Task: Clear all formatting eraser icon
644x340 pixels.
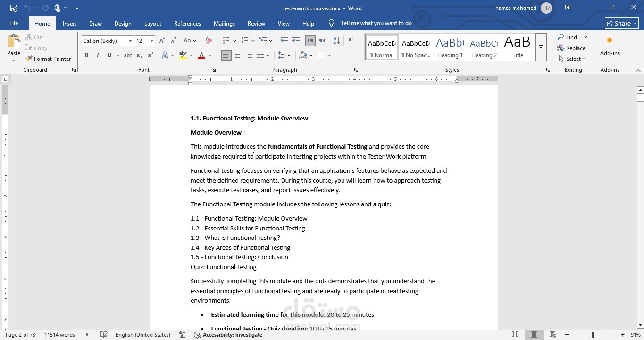Action: click(209, 41)
